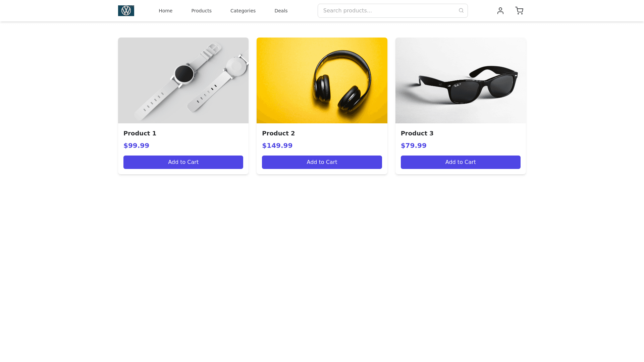Focus the Search products field

click(x=392, y=11)
